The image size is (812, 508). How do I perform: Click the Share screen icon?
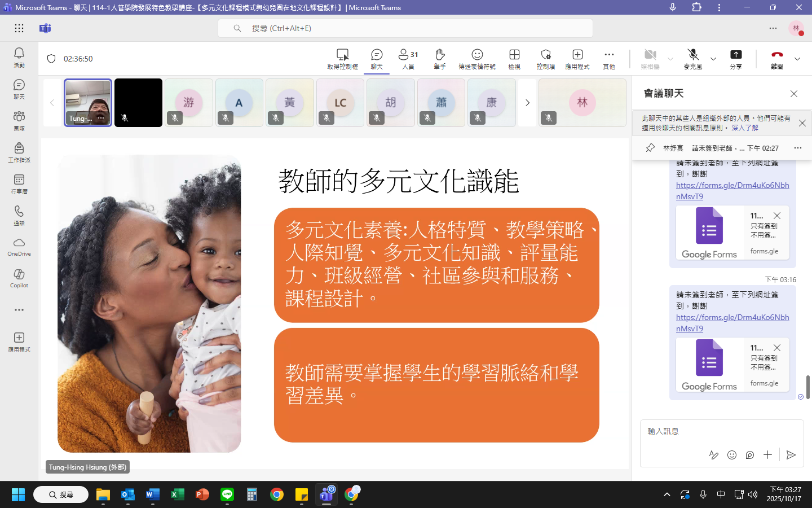pos(736,58)
